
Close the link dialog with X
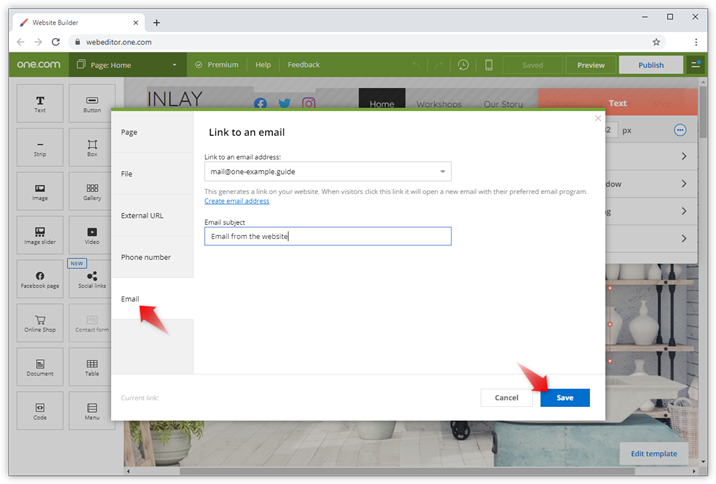tap(598, 118)
